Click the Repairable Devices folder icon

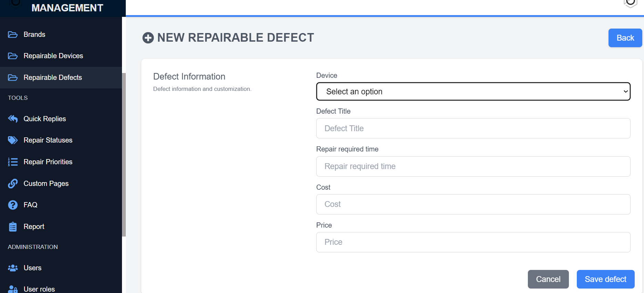[13, 56]
